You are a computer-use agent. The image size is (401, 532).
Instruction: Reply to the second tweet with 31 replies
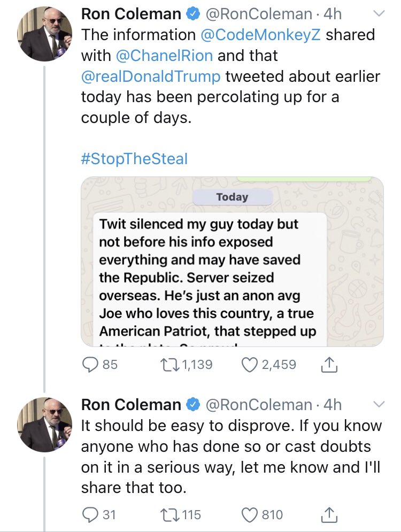pos(91,514)
